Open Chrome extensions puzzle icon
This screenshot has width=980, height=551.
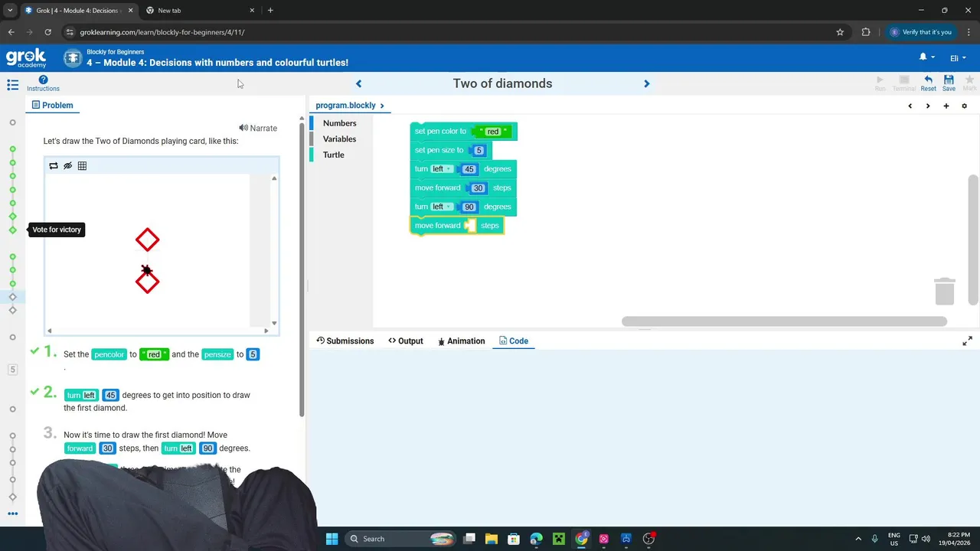click(x=866, y=32)
